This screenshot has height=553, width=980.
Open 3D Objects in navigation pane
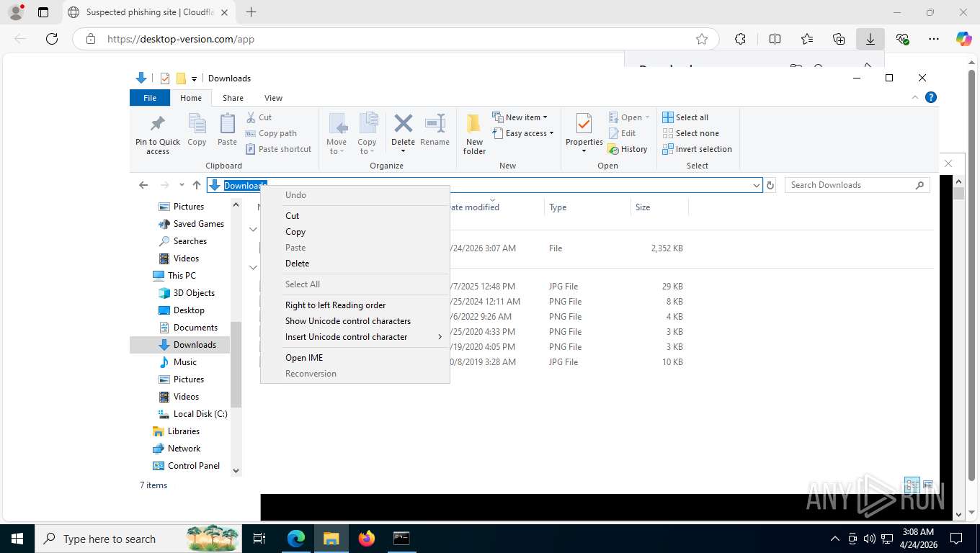point(186,293)
